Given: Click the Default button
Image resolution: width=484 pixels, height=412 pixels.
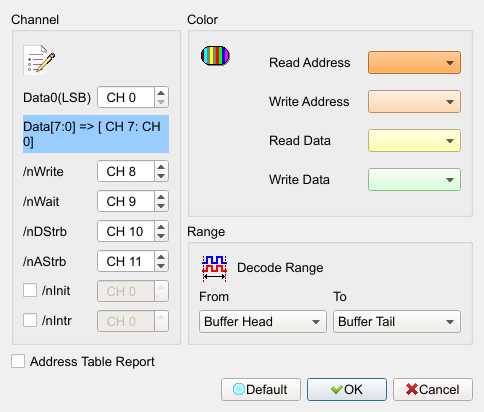Looking at the screenshot, I should 261,389.
